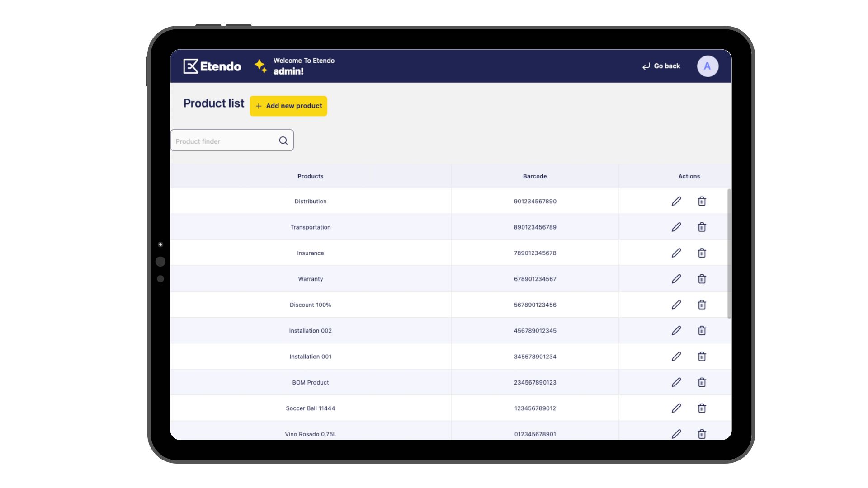Click barcode 890123456789
Viewport: 868px width, 488px height.
pos(535,227)
